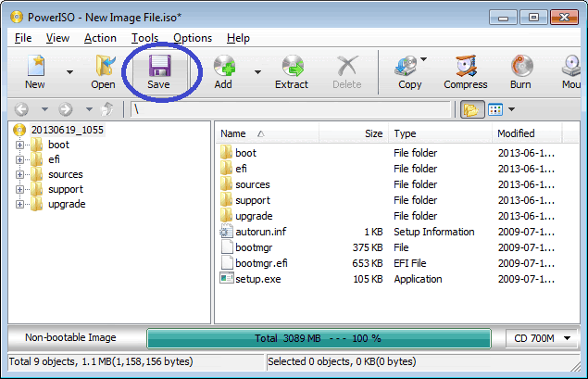Go back with the navigation arrow
This screenshot has width=588, height=379.
[21, 109]
